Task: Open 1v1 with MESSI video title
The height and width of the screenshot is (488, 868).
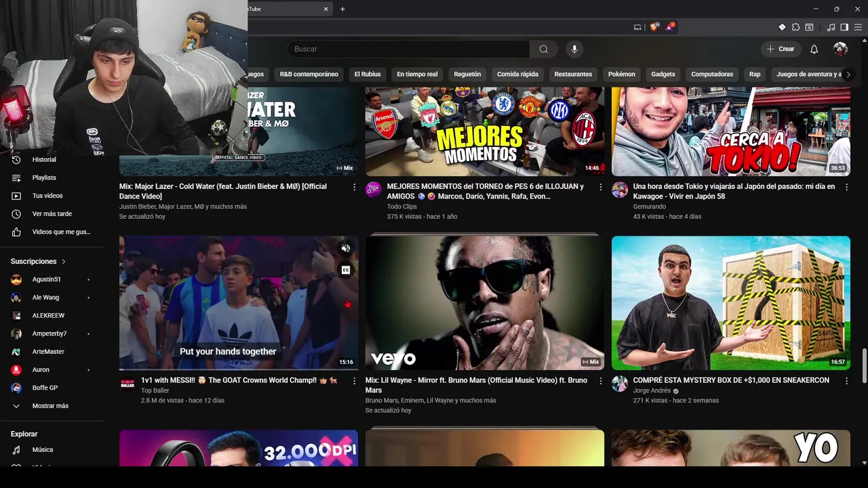Action: (239, 380)
